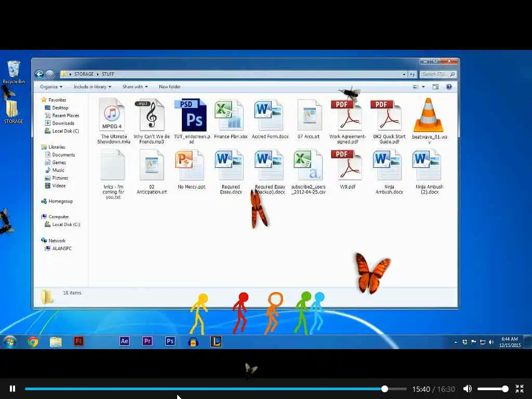Open Google Chrome from the taskbar
Image resolution: width=532 pixels, height=399 pixels.
[x=33, y=341]
